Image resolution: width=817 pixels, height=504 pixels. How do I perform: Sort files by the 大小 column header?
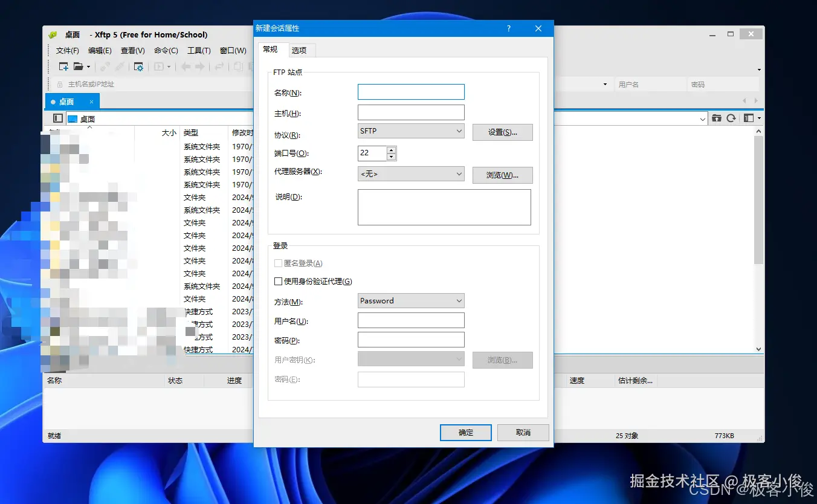tap(157, 132)
